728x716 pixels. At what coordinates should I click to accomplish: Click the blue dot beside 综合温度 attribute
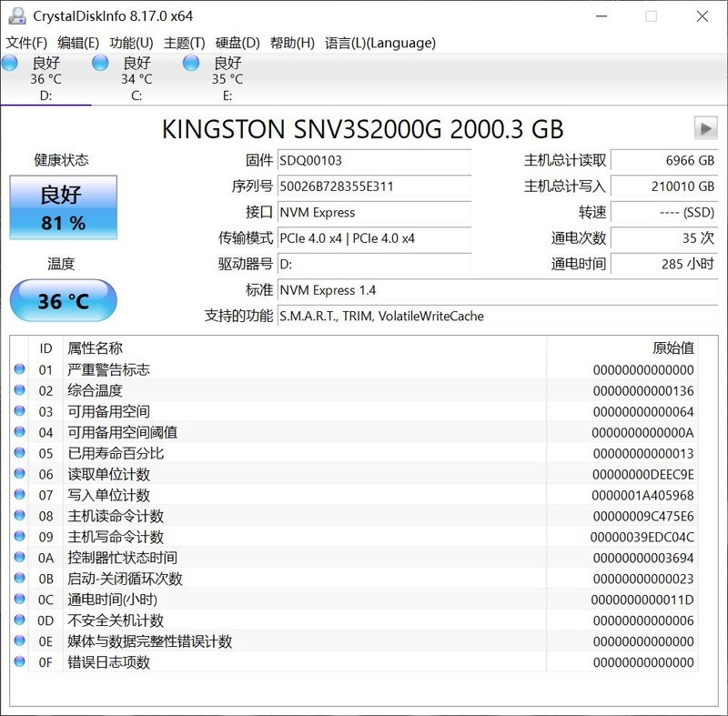point(20,391)
